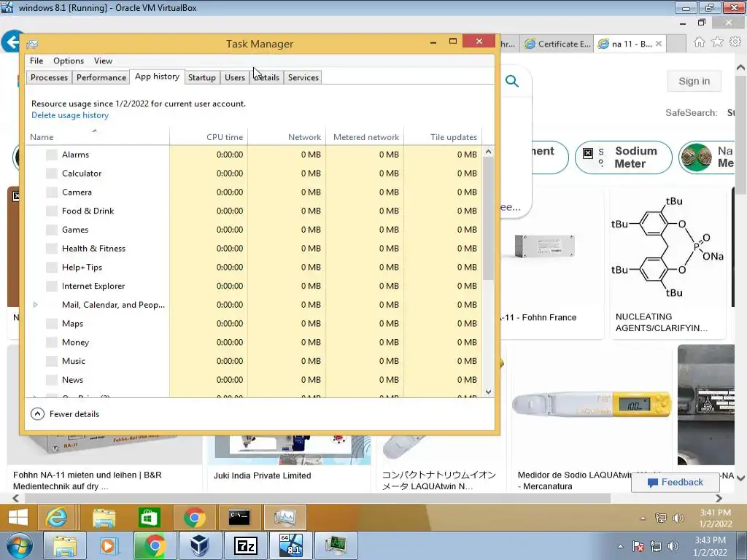Image resolution: width=747 pixels, height=560 pixels.
Task: Click the Task Manager title bar icon
Action: pos(32,44)
